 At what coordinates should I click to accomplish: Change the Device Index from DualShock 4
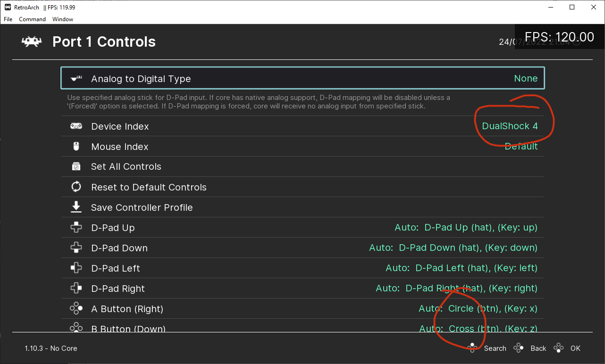510,126
